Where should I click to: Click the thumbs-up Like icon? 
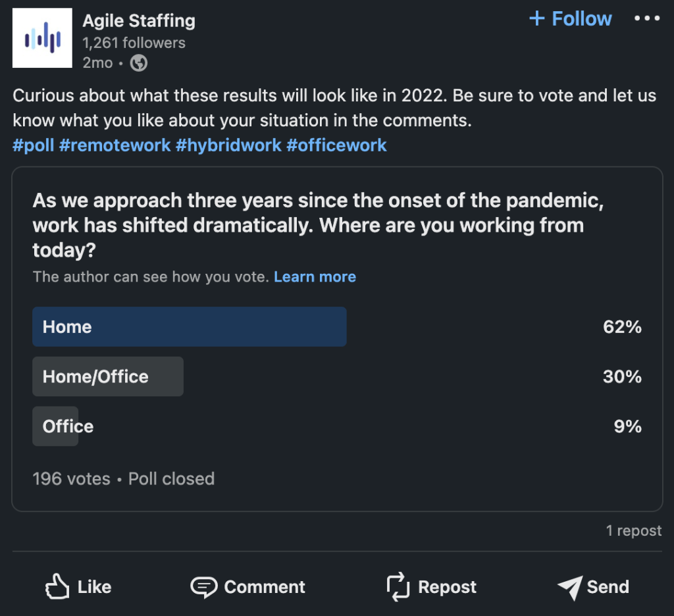coord(57,586)
